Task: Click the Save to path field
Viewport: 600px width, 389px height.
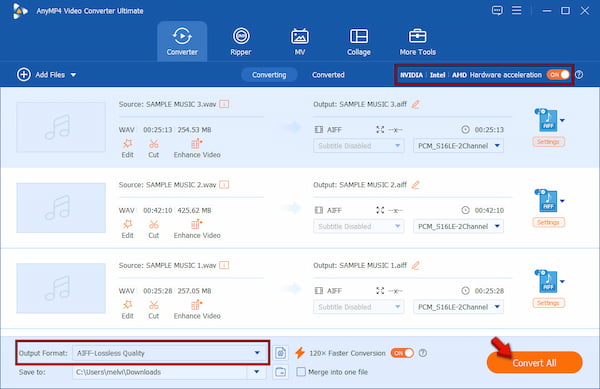Action: (160, 372)
